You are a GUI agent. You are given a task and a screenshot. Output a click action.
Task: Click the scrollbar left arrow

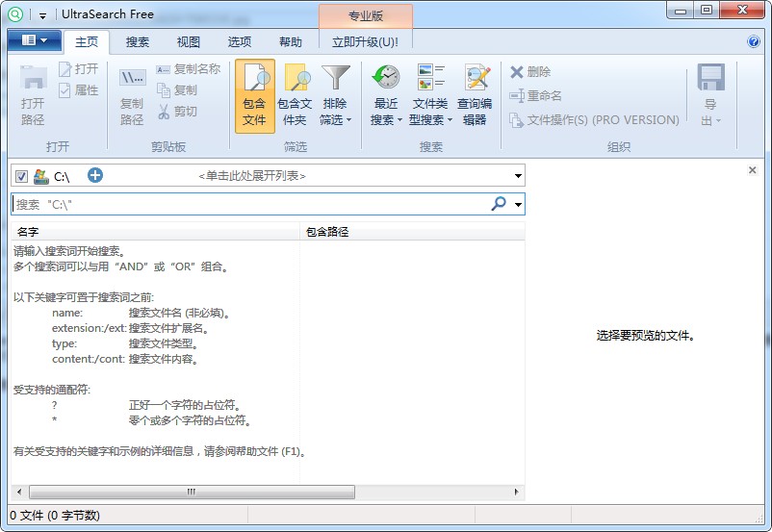click(x=19, y=492)
